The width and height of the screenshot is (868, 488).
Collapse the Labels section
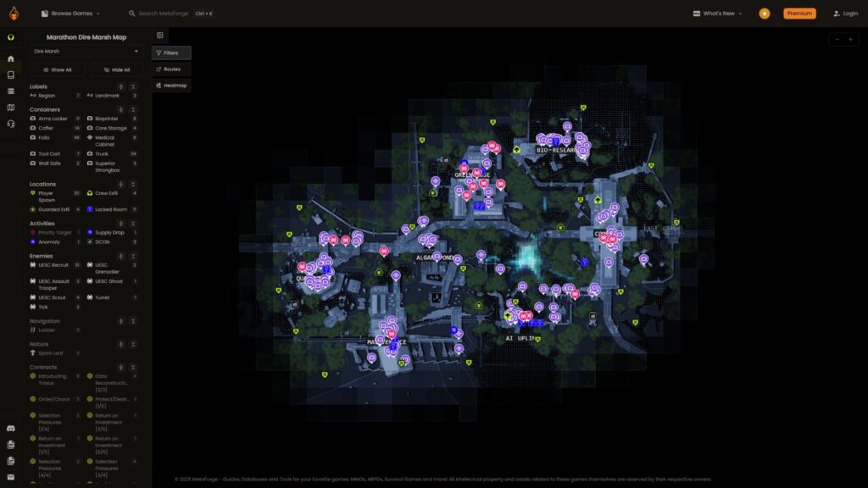point(133,87)
